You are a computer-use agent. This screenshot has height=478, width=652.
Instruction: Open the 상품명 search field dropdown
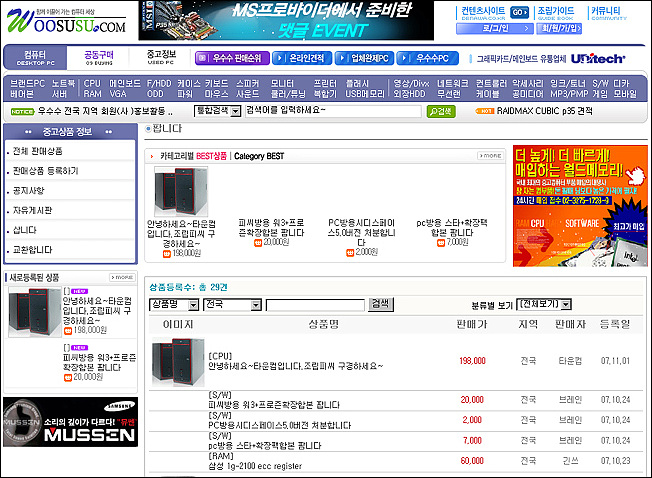[x=174, y=305]
